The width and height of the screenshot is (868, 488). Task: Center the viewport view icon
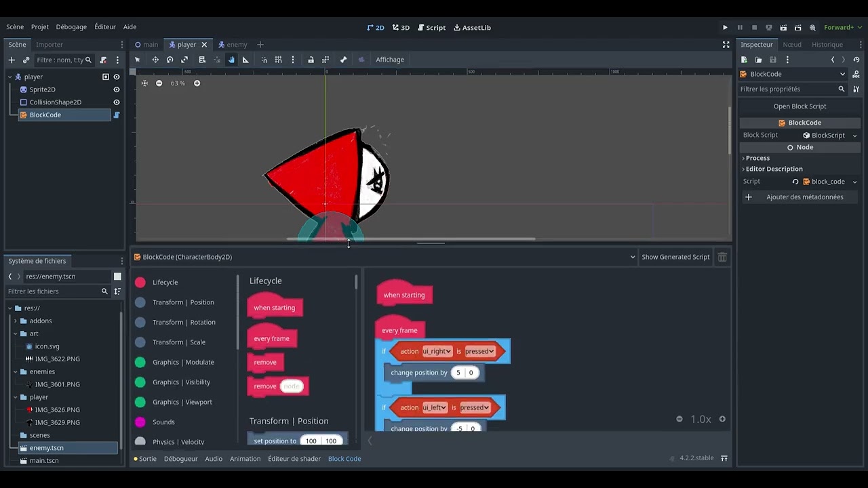144,83
